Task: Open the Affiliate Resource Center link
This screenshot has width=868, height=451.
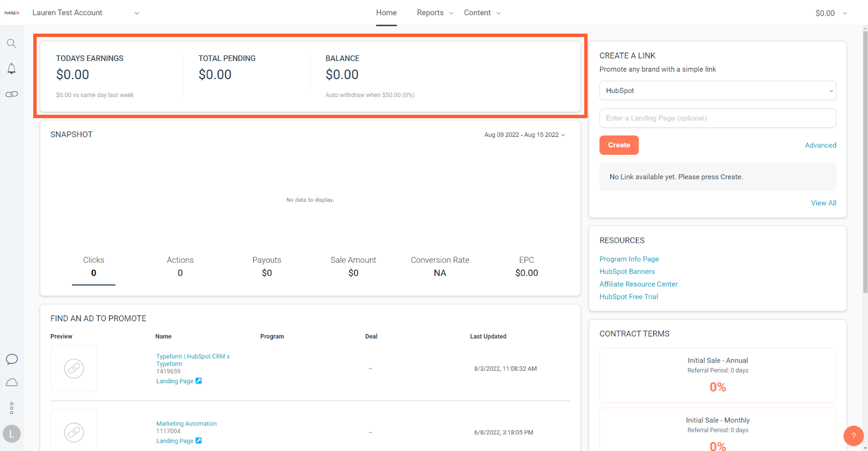Action: point(639,284)
